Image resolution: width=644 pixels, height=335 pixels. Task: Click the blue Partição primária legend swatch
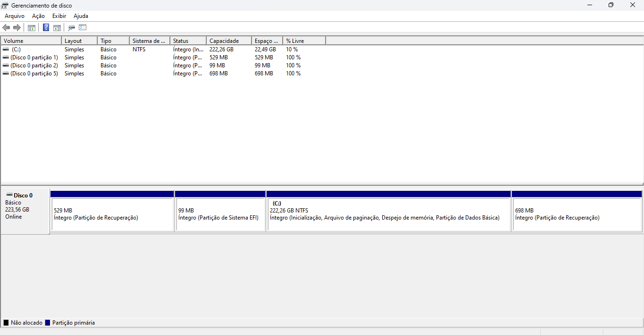pyautogui.click(x=47, y=323)
